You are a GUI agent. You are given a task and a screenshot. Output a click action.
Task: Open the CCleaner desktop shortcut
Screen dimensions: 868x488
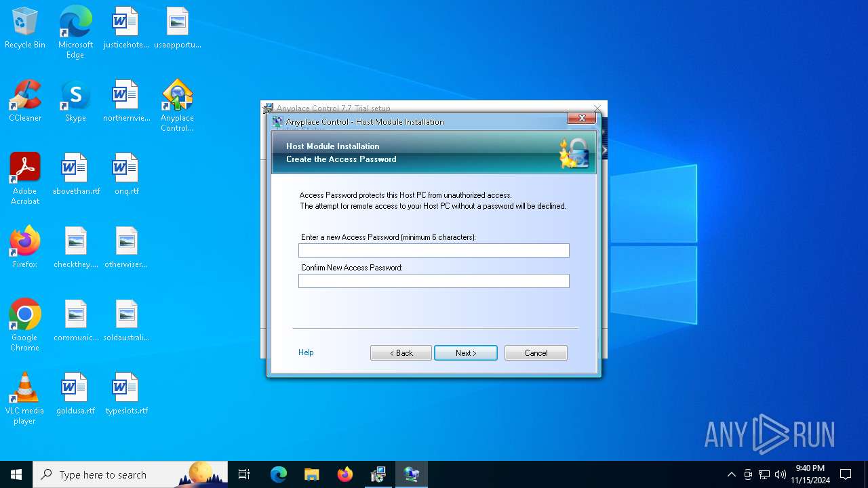[x=25, y=102]
